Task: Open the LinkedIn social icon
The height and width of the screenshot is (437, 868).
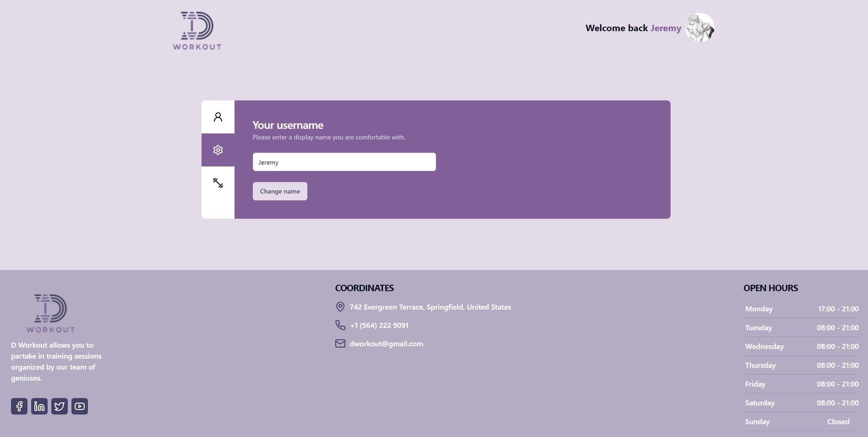Action: pyautogui.click(x=39, y=406)
